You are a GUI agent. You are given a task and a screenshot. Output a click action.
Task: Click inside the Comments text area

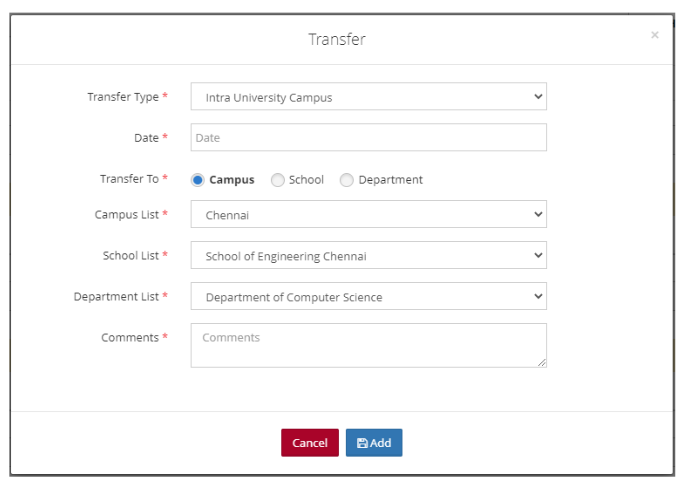(x=368, y=345)
